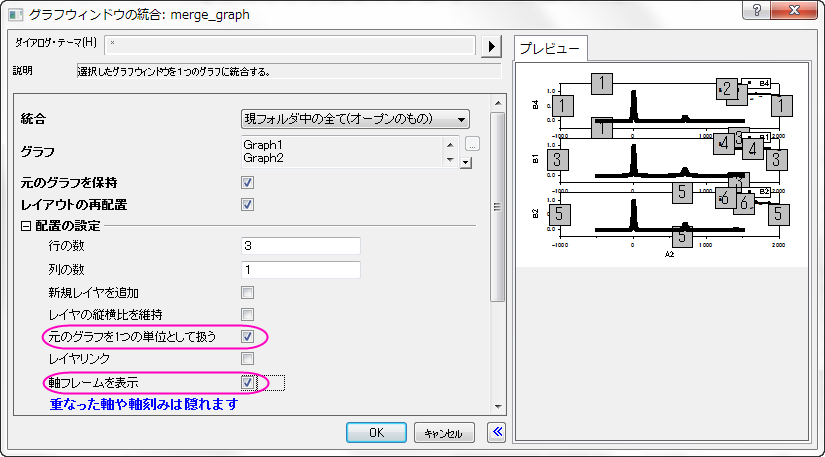Confirm with the OK button
The width and height of the screenshot is (825, 457).
376,432
